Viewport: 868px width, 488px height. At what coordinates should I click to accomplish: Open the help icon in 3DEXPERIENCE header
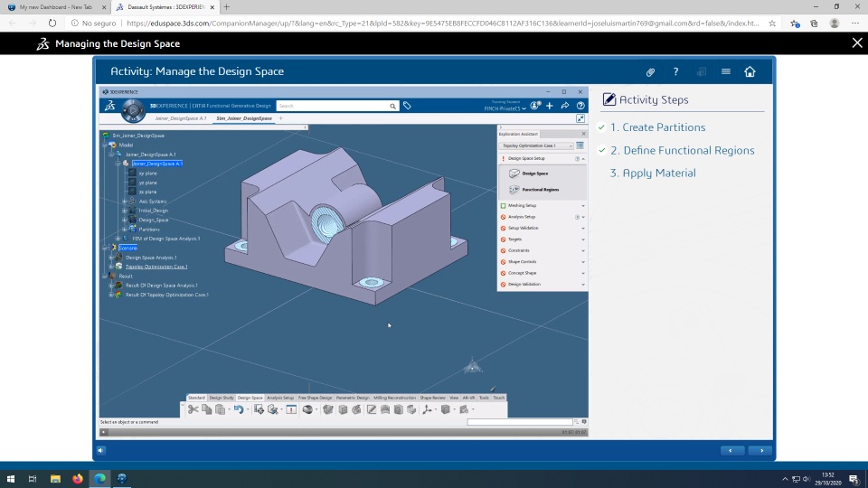[x=580, y=106]
